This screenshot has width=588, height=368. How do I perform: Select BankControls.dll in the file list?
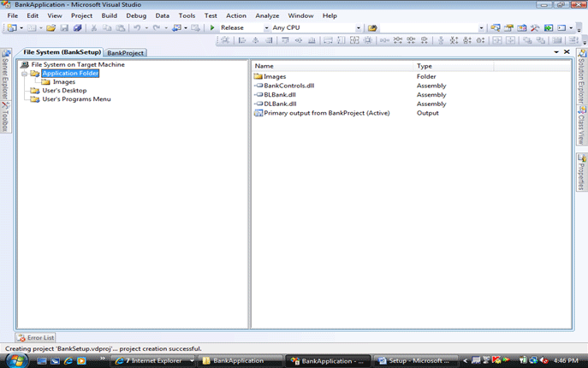[289, 86]
